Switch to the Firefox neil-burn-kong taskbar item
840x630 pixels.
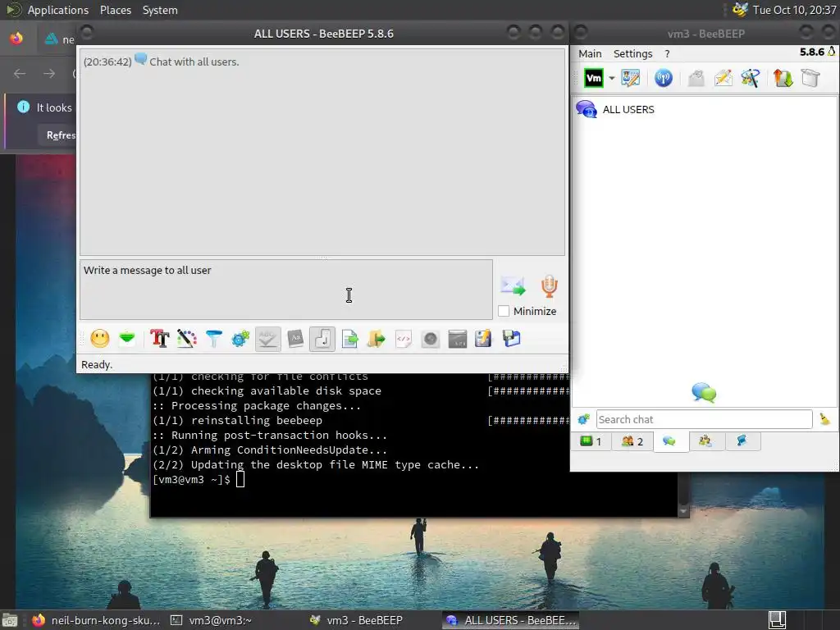point(96,620)
